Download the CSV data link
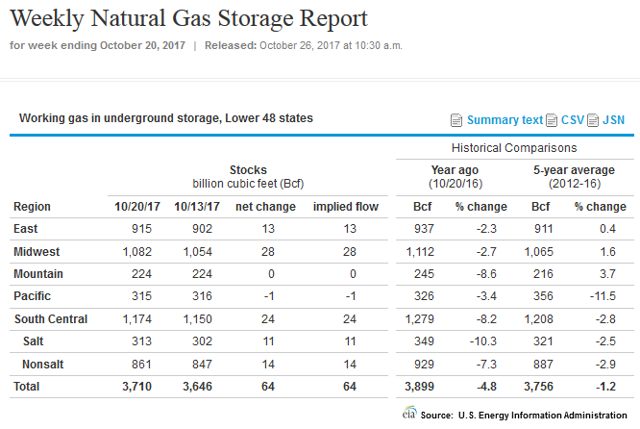This screenshot has width=640, height=429. point(573,120)
